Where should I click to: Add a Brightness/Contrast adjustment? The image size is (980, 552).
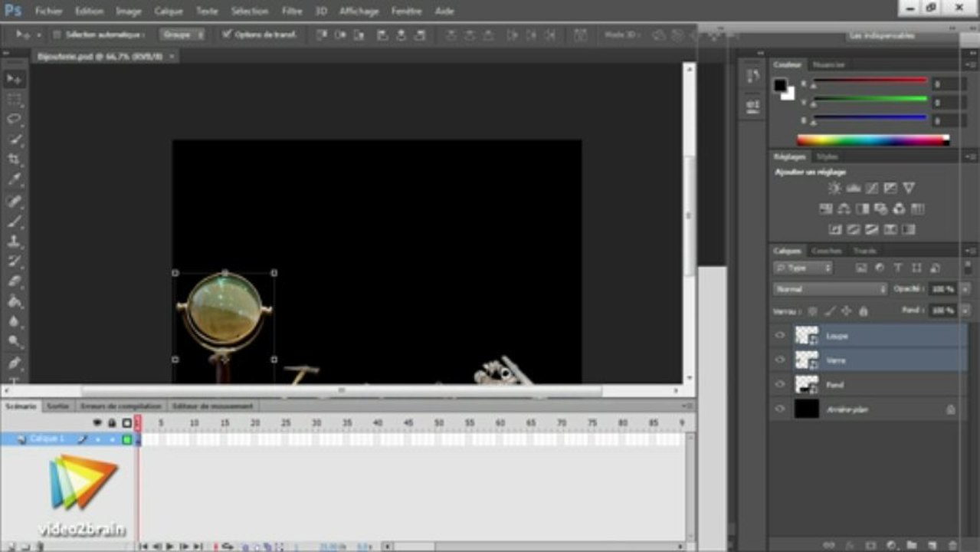pyautogui.click(x=834, y=188)
